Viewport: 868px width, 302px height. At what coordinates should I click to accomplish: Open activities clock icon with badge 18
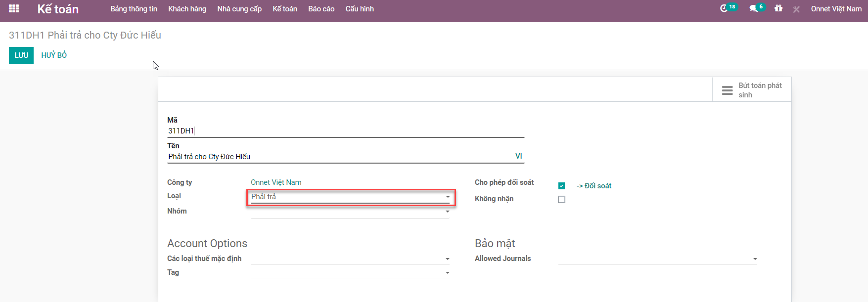click(724, 8)
